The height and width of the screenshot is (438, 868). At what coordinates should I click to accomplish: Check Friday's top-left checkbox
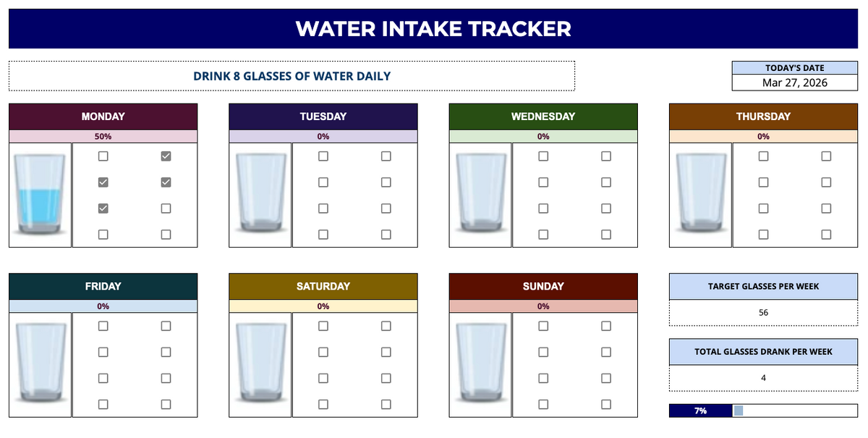point(103,326)
